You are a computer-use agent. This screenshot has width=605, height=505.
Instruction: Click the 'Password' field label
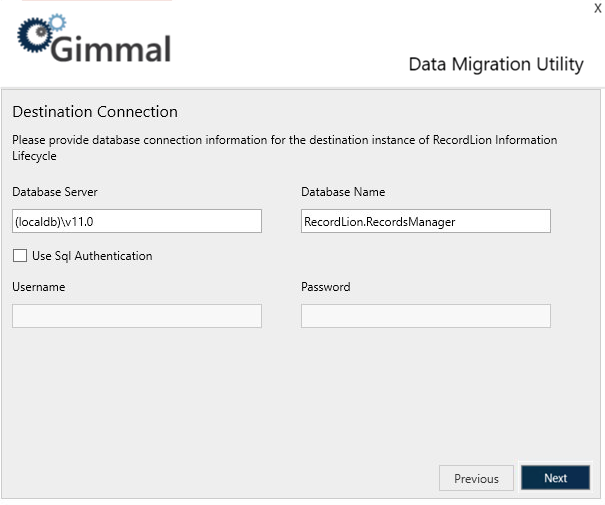pyautogui.click(x=326, y=287)
